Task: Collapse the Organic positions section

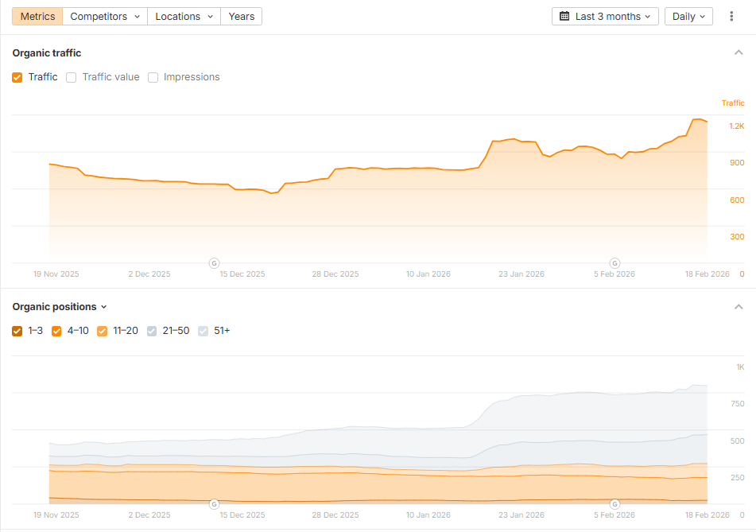Action: click(738, 307)
